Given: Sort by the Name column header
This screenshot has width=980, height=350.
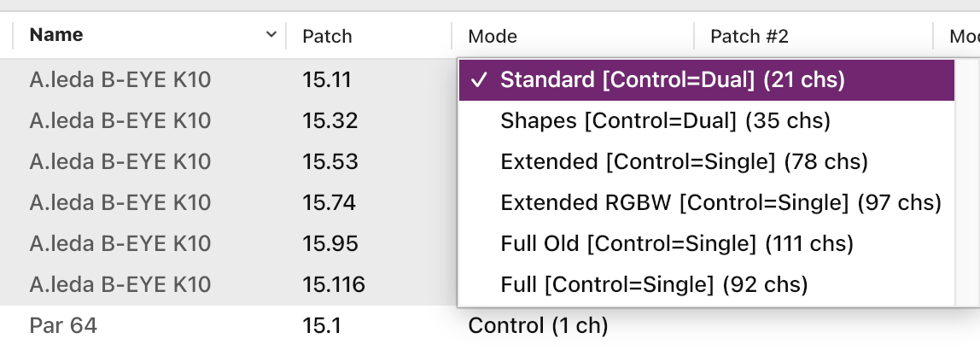Looking at the screenshot, I should [x=56, y=35].
